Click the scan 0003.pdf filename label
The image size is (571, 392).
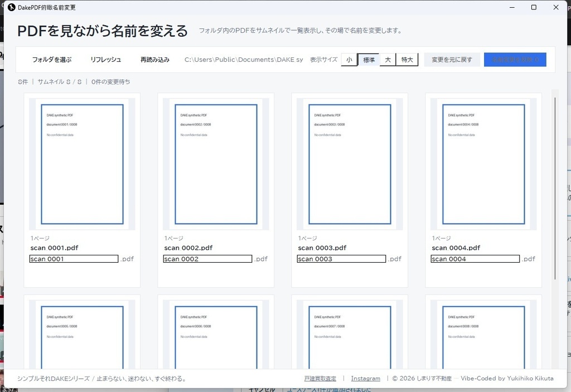click(322, 248)
